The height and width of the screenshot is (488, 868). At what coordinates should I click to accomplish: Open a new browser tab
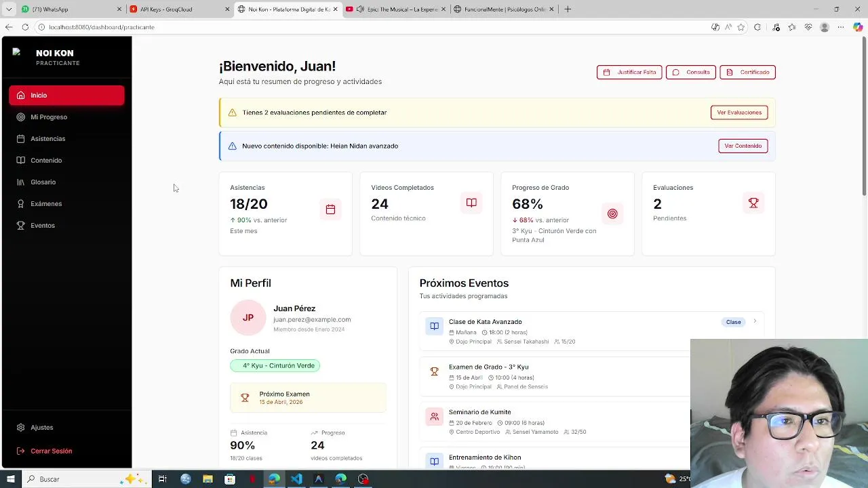point(568,9)
